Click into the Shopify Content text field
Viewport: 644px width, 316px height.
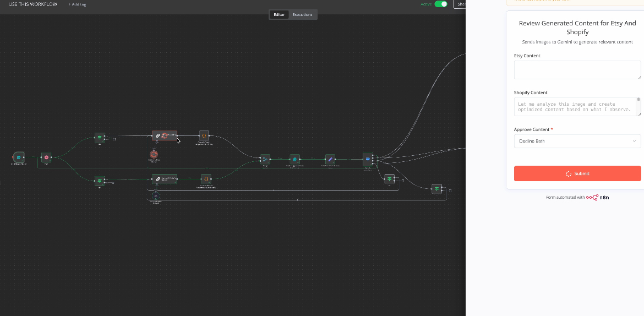pyautogui.click(x=575, y=107)
